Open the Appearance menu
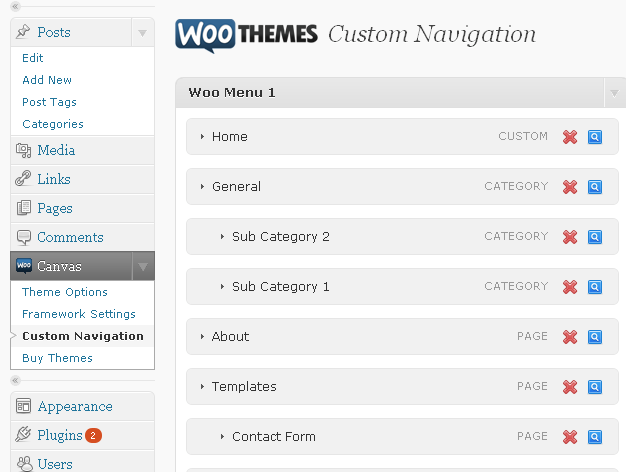The width and height of the screenshot is (626, 472). (75, 407)
